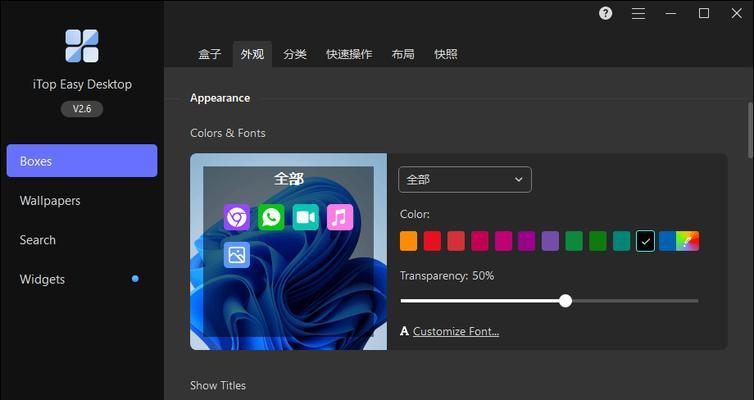Open the 分类 tab
Image resolution: width=754 pixels, height=400 pixels.
click(x=295, y=54)
